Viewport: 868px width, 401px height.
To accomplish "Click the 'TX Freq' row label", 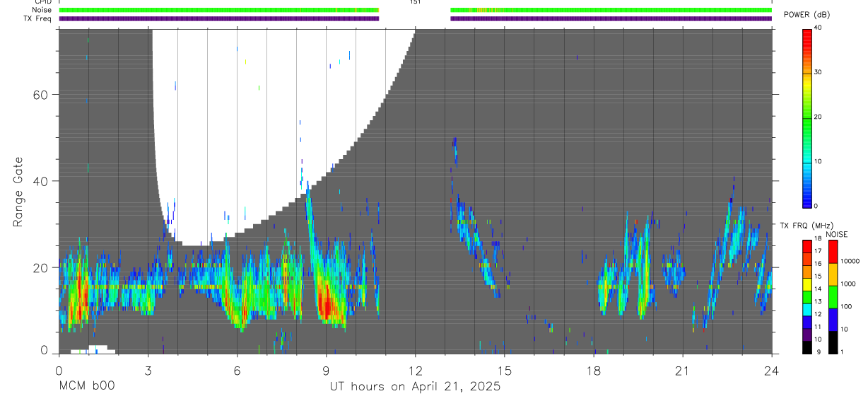I will click(37, 18).
